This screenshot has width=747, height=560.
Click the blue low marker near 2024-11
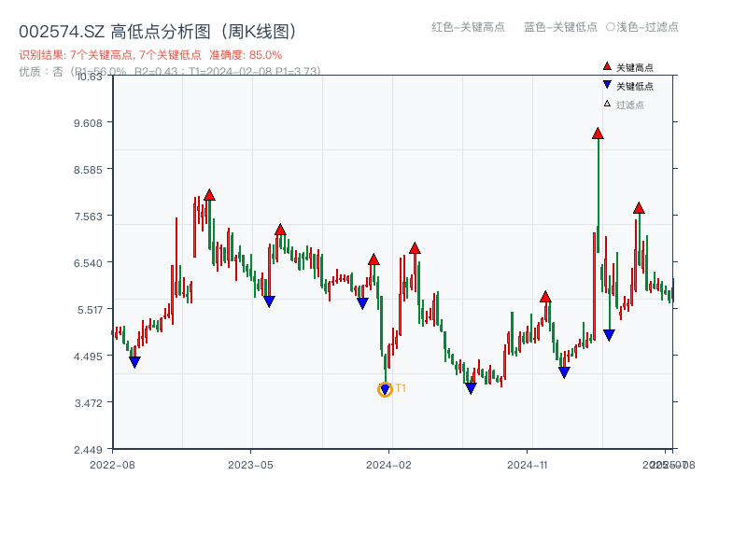(565, 371)
